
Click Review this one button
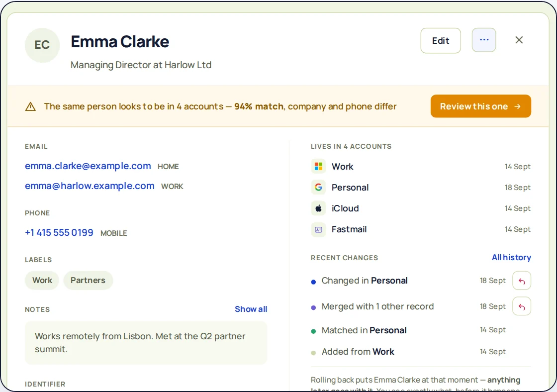(480, 106)
